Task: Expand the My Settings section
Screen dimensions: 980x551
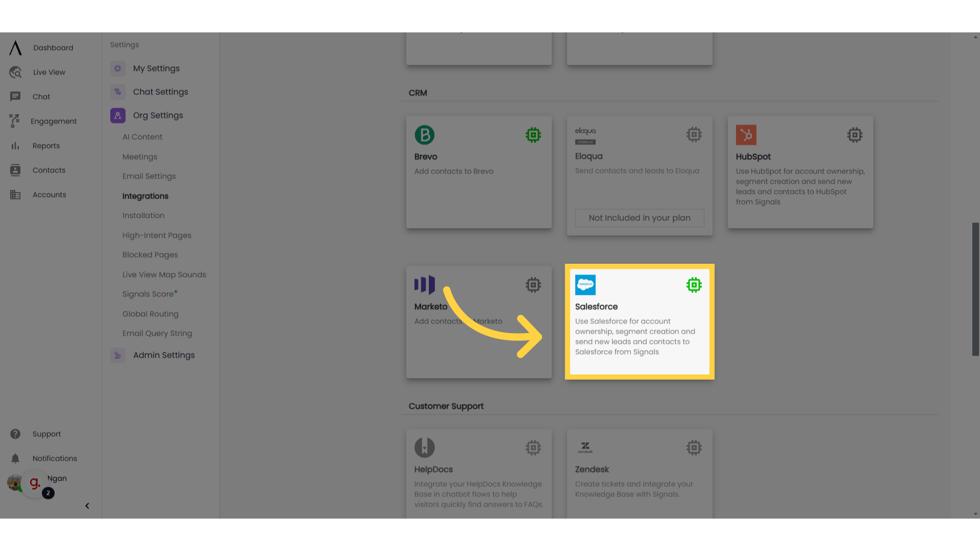Action: tap(156, 68)
